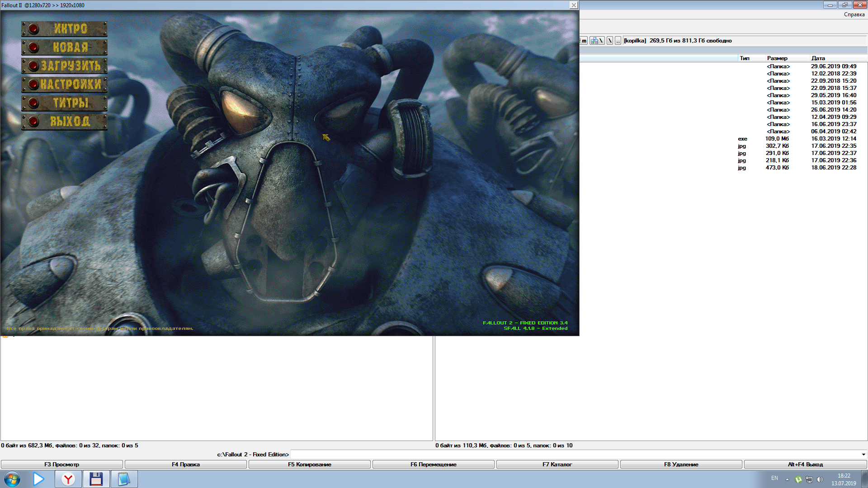Image resolution: width=868 pixels, height=488 pixels.
Task: Sort files by Тип column
Action: point(751,58)
